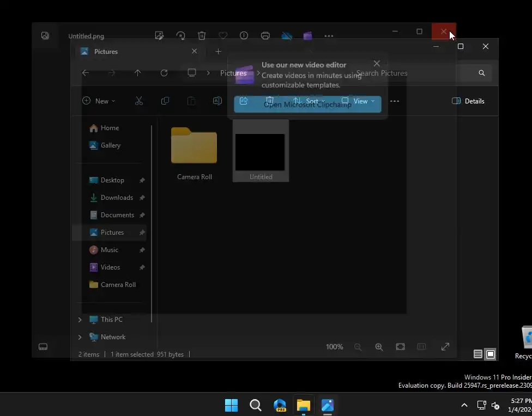Go up one folder level
The image size is (532, 416).
pos(138,73)
